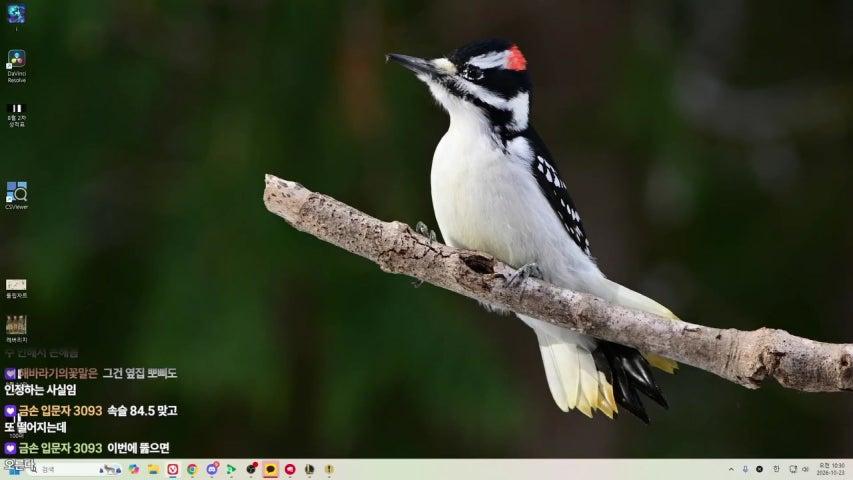Image resolution: width=853 pixels, height=480 pixels.
Task: Click chat message 속슬 84.5 맞고
Action: 142,411
